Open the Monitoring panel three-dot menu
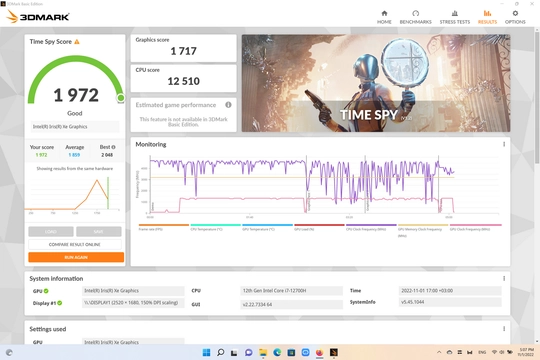The image size is (540, 360). pyautogui.click(x=504, y=144)
